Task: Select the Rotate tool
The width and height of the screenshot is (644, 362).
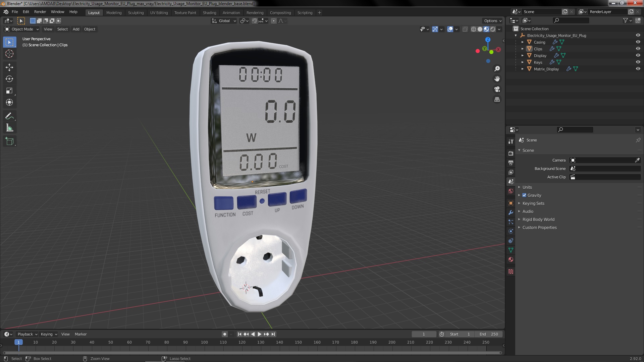Action: point(9,79)
